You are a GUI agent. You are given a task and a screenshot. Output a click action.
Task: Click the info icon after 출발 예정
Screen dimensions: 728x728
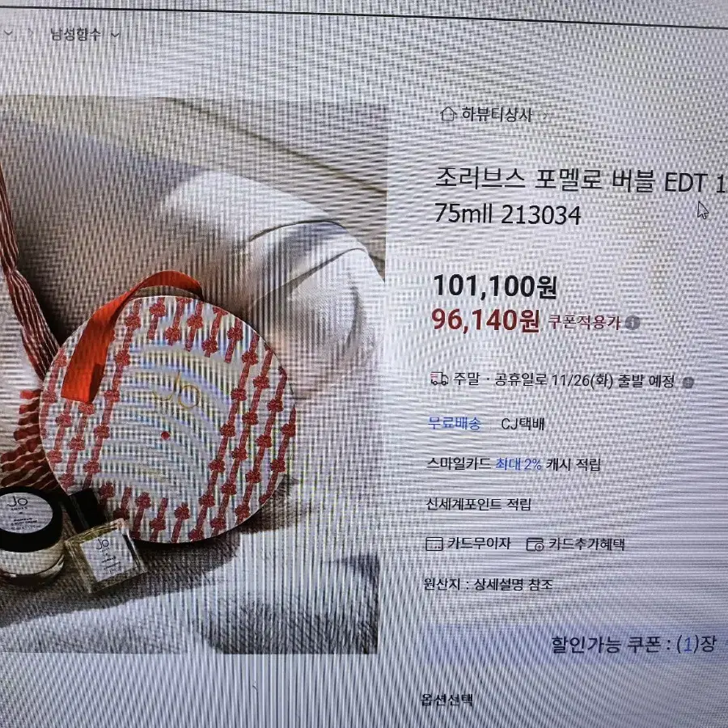click(688, 383)
